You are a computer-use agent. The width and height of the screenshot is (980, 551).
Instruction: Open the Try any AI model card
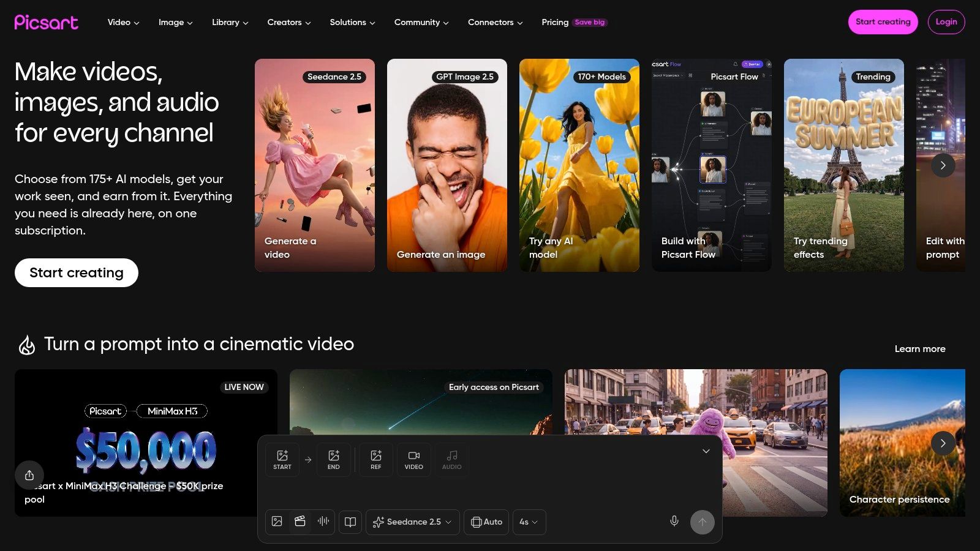[x=579, y=165]
